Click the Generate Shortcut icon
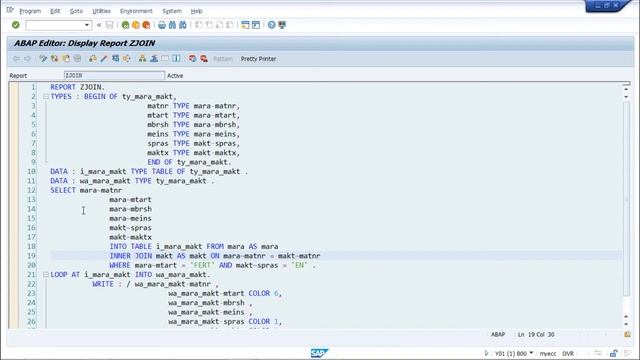The width and height of the screenshot is (640, 360). click(x=256, y=25)
